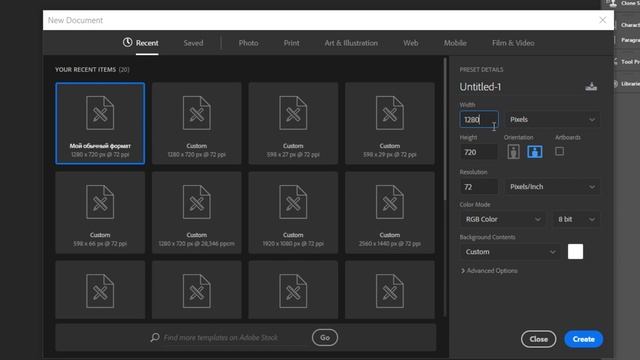Expand Advanced Options
640x360 pixels.
tap(489, 271)
